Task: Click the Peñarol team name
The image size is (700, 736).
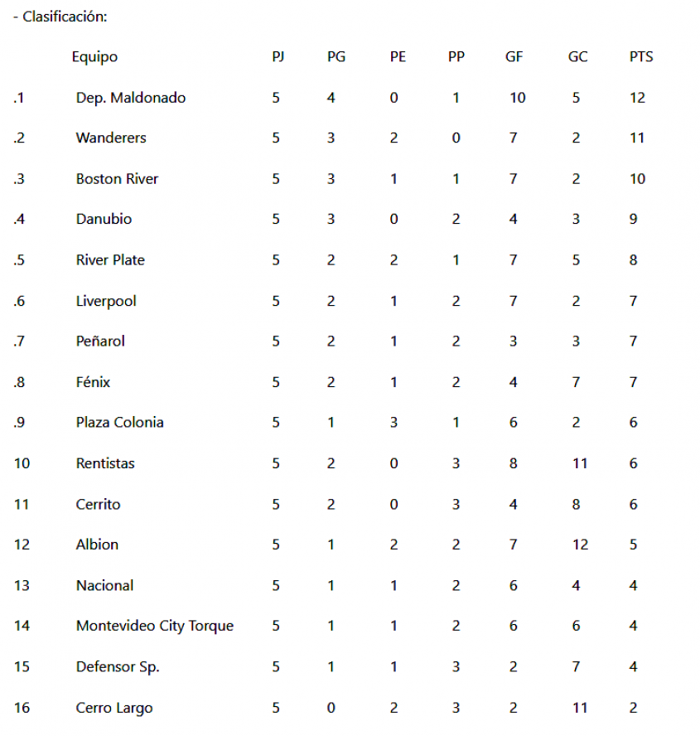Action: (100, 341)
